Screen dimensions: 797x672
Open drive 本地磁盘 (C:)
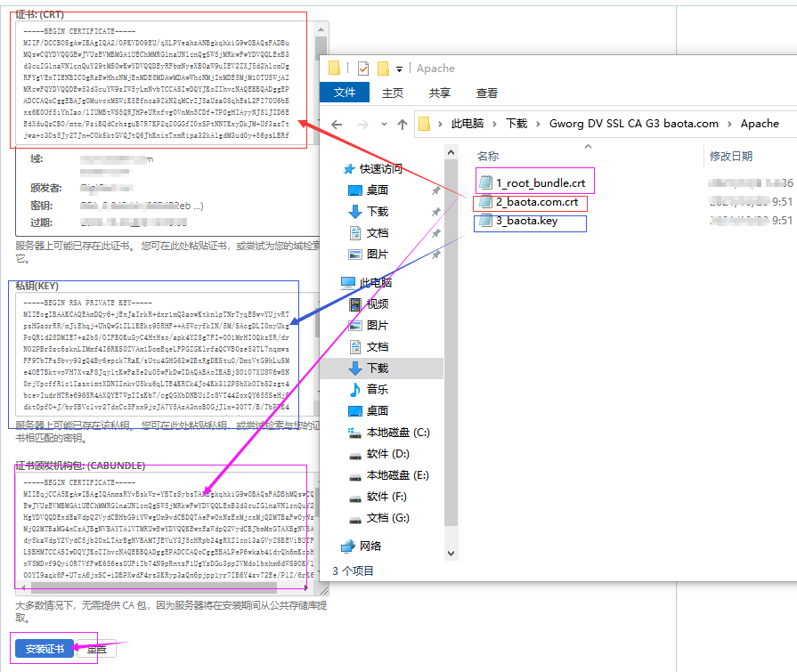click(x=398, y=433)
